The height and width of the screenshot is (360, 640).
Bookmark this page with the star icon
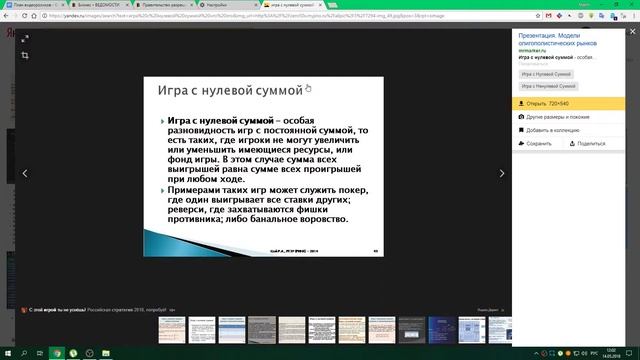pos(538,16)
